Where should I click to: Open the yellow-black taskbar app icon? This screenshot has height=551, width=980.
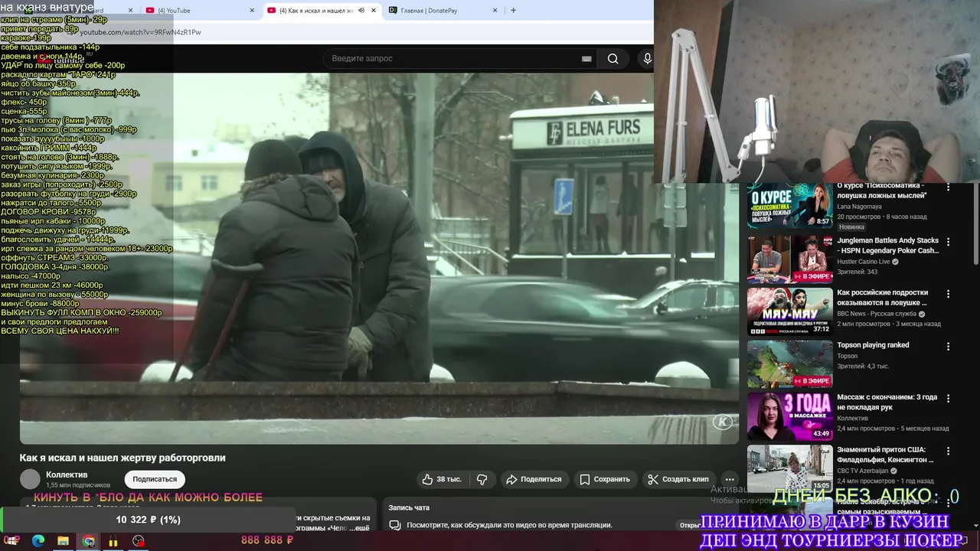coord(113,541)
